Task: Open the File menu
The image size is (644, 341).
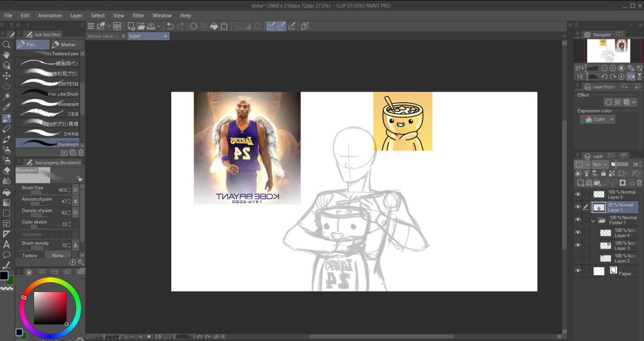Action: pos(8,16)
